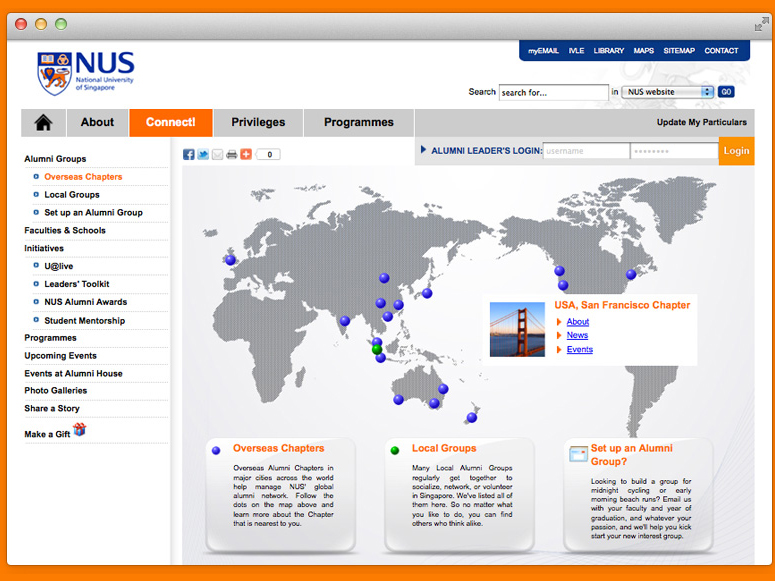Open more sharing options plus icon

pos(246,154)
